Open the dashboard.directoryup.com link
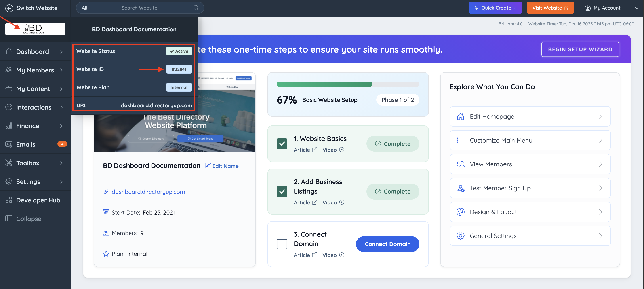644x289 pixels. (148, 192)
